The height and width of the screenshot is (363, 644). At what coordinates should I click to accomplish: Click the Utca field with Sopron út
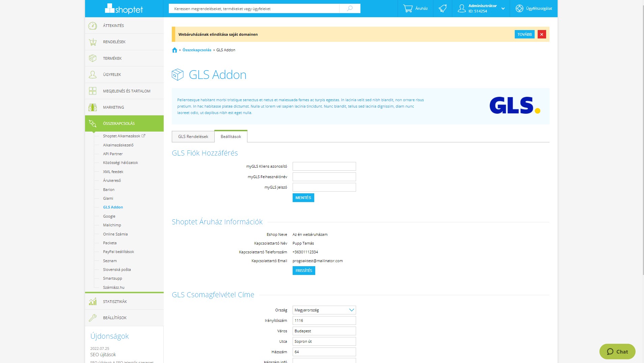pyautogui.click(x=324, y=341)
